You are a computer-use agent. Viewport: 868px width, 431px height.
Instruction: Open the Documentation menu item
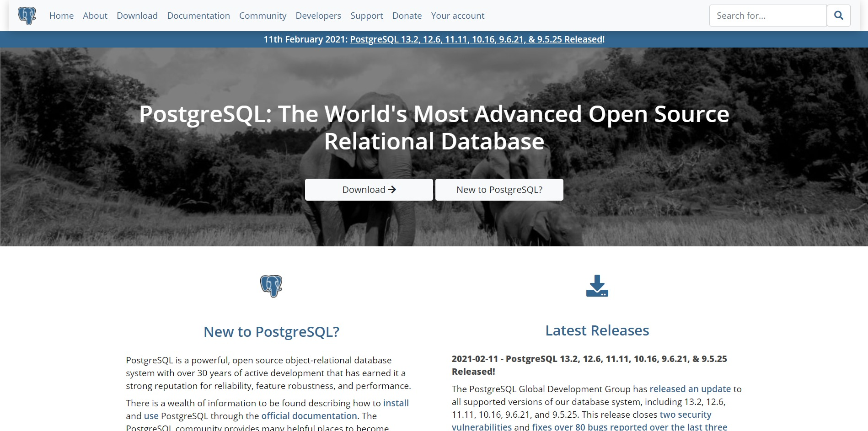point(198,16)
